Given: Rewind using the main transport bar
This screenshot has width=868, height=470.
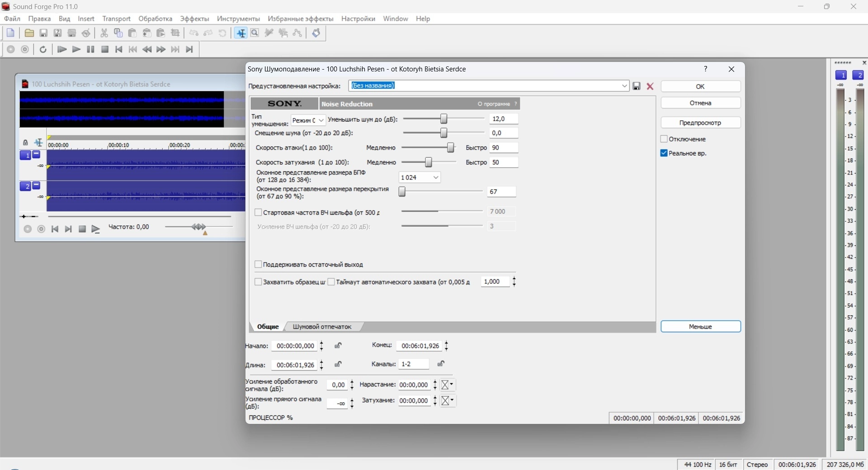Looking at the screenshot, I should pos(147,49).
